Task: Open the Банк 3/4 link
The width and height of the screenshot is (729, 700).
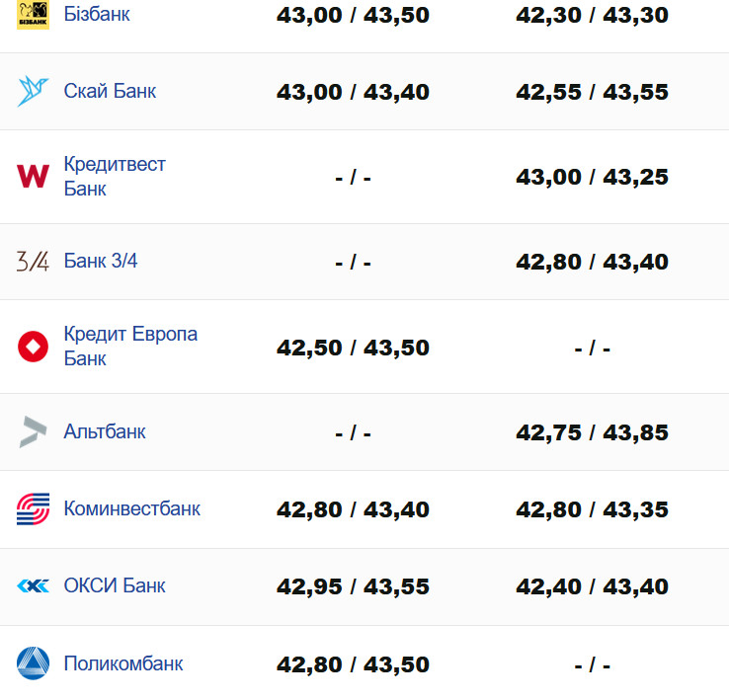Action: 101,262
